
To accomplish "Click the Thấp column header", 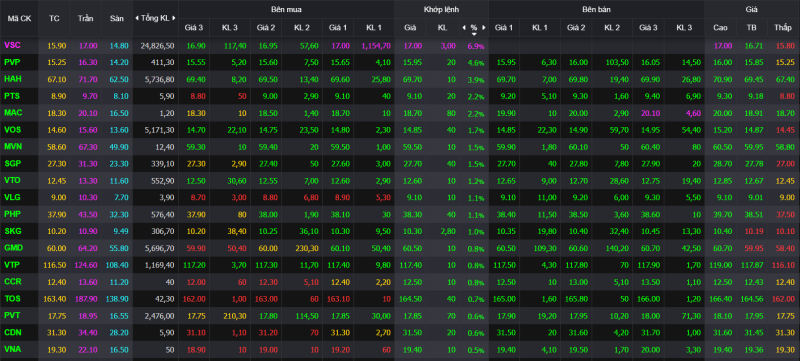I will 782,28.
